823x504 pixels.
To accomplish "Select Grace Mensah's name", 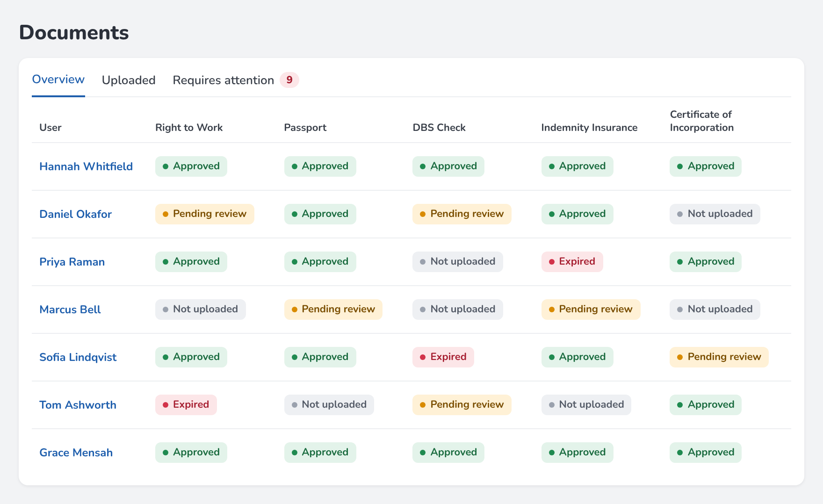I will click(76, 453).
